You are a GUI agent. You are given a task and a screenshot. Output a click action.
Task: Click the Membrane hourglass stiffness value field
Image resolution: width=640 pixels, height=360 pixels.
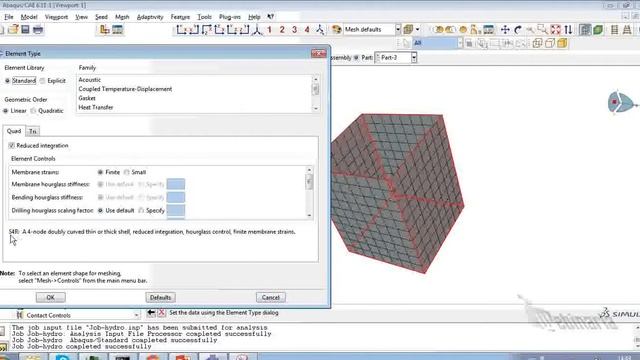coord(176,184)
